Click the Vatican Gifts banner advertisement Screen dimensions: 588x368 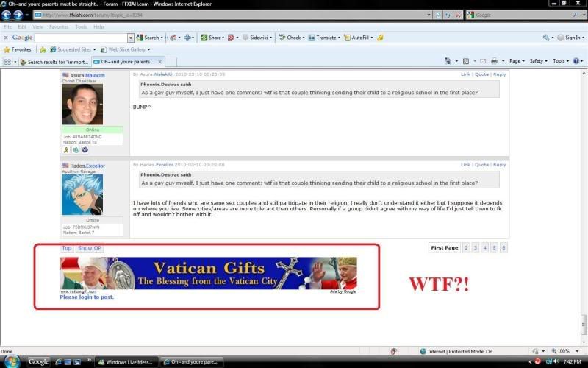208,272
